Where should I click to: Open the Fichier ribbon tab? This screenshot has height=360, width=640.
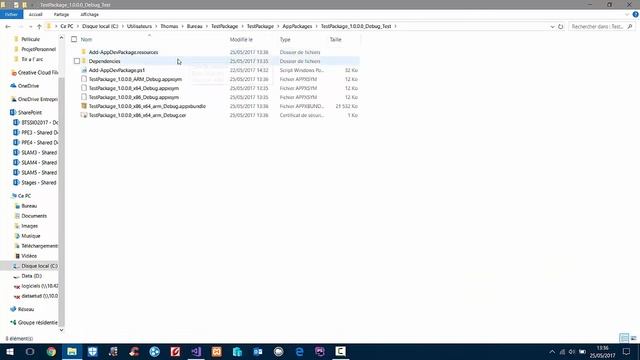coord(11,14)
